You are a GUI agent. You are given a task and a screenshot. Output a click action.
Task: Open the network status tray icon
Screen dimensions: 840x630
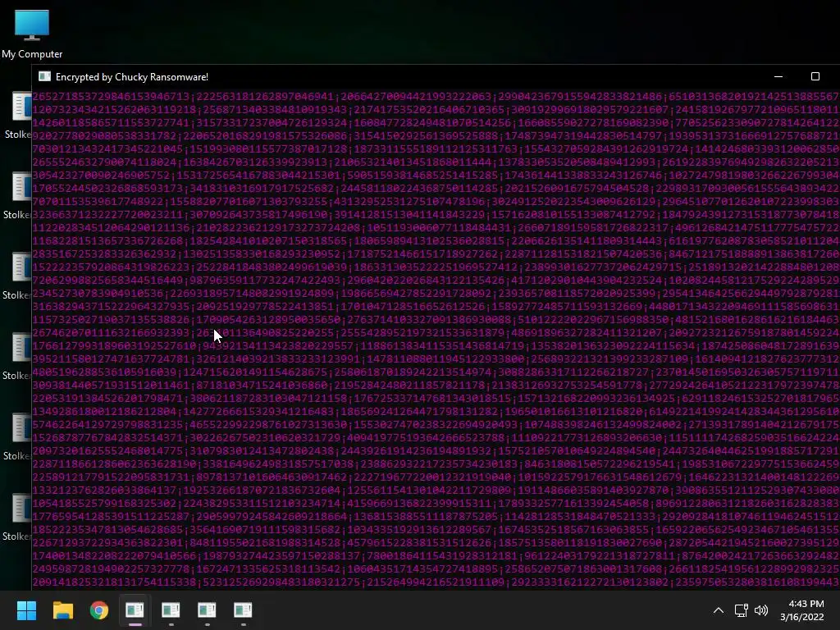[x=741, y=610]
